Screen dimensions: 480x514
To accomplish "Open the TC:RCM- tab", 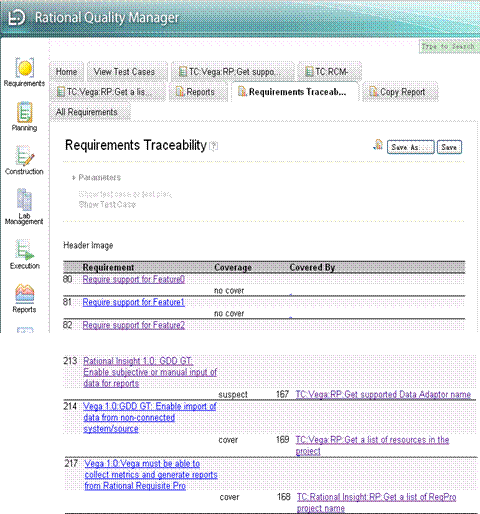I will click(328, 72).
